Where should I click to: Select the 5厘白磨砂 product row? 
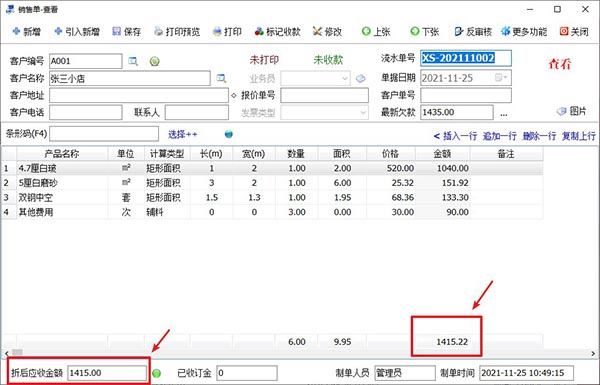272,183
